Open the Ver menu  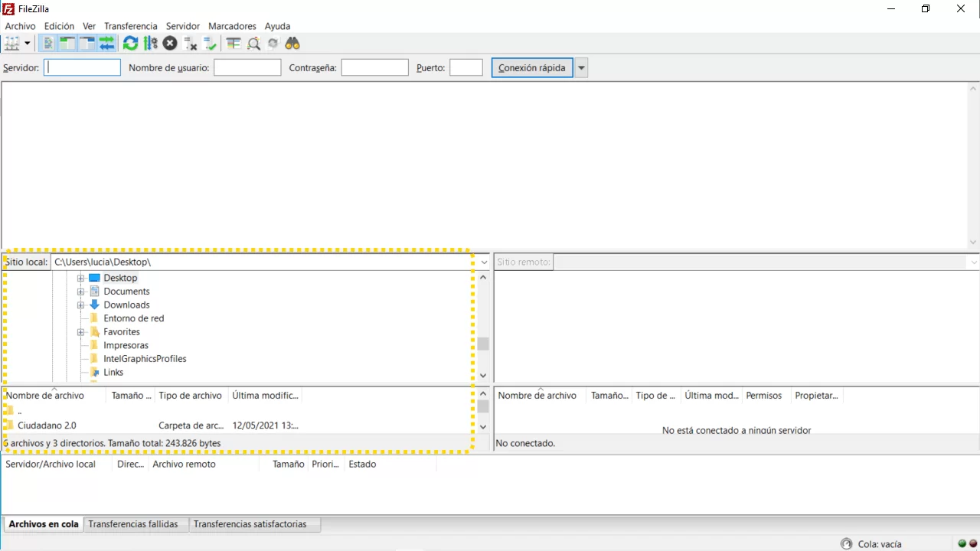pyautogui.click(x=89, y=26)
